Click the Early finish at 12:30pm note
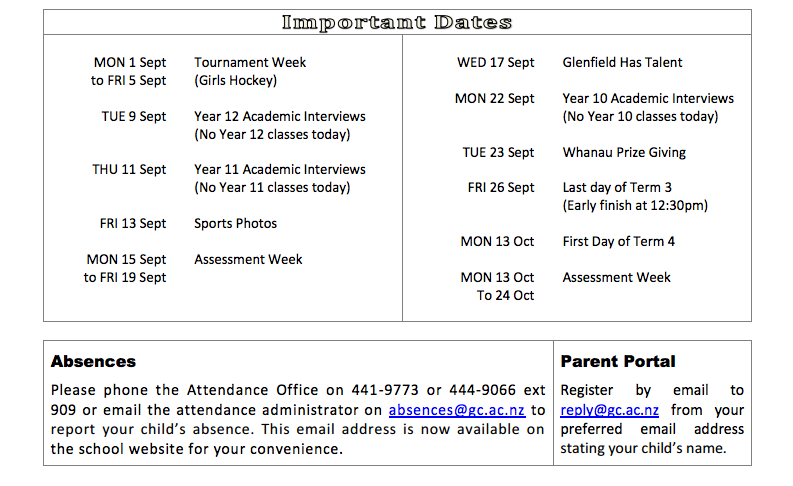Image resolution: width=793 pixels, height=486 pixels. (635, 206)
